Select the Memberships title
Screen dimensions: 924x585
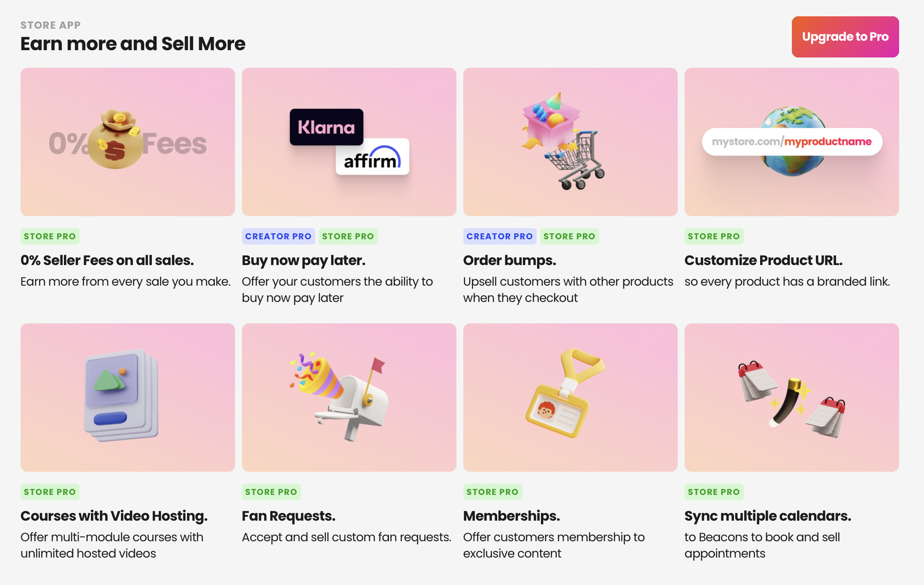tap(512, 516)
